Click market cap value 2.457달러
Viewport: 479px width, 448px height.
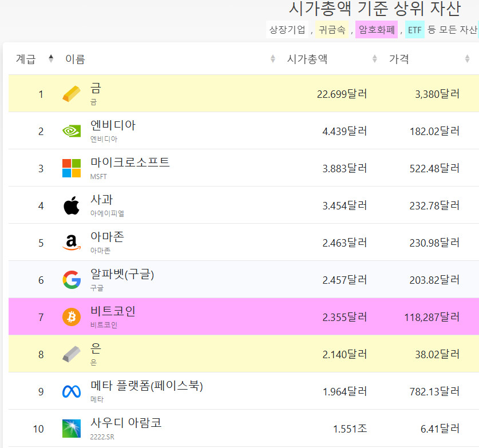[x=345, y=280]
